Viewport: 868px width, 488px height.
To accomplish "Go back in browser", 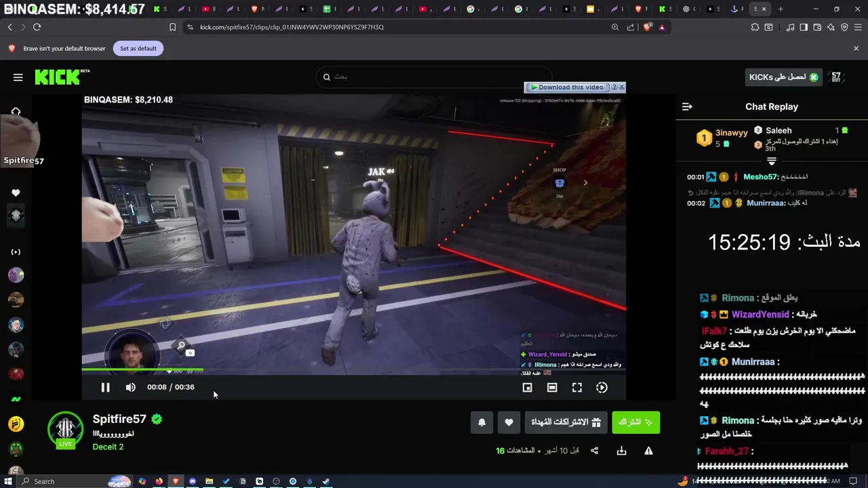I will (9, 27).
